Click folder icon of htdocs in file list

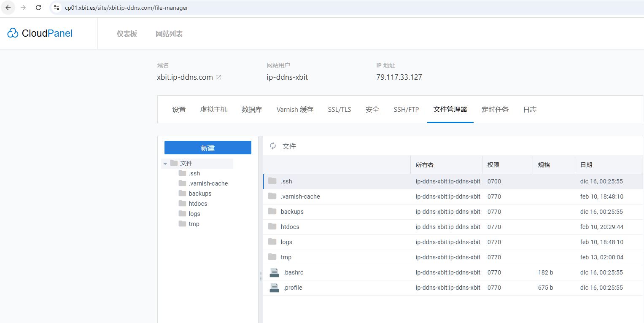click(x=272, y=226)
